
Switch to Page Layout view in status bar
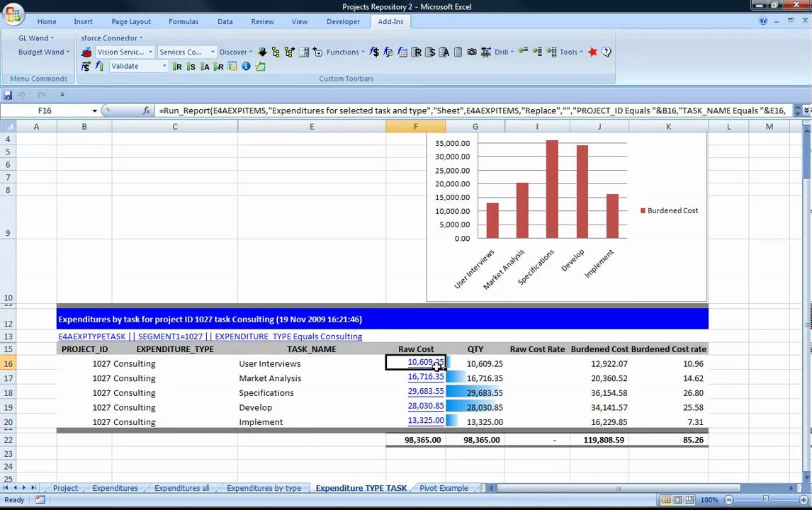(x=678, y=499)
